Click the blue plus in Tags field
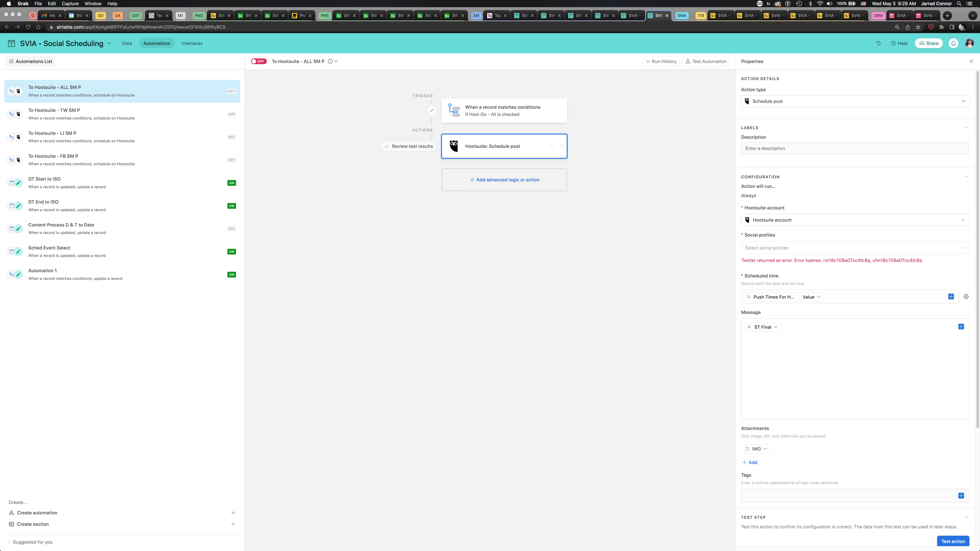The width and height of the screenshot is (980, 551). point(961,495)
